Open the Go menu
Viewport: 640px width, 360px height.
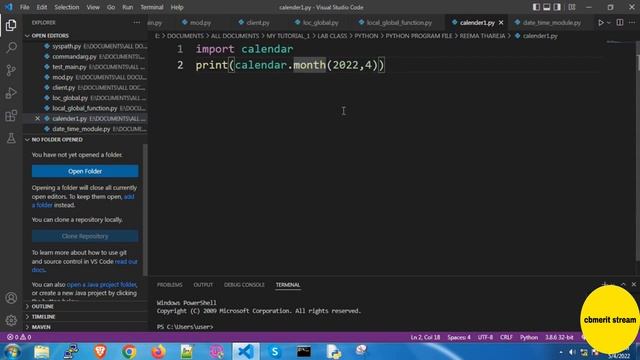(x=111, y=7)
